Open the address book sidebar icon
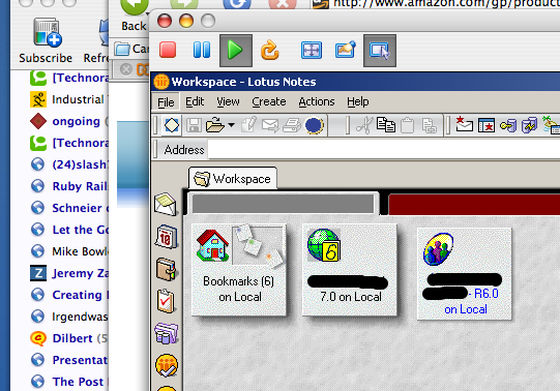The image size is (560, 391). (166, 269)
